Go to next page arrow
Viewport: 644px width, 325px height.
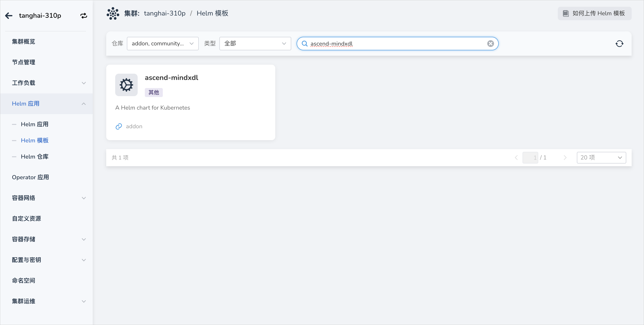point(565,157)
